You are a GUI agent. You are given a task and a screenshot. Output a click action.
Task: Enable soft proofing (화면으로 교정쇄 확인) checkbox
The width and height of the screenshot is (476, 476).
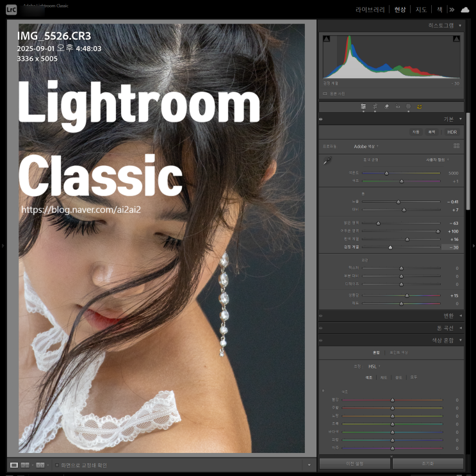[x=57, y=465]
